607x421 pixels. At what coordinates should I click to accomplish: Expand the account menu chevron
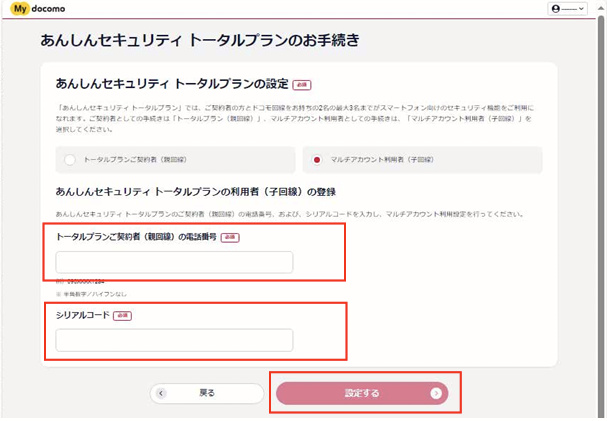[x=583, y=9]
